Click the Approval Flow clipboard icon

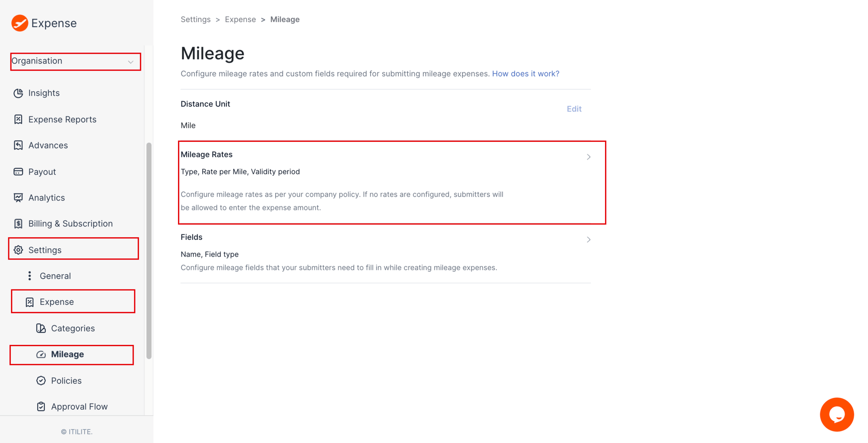(x=41, y=407)
